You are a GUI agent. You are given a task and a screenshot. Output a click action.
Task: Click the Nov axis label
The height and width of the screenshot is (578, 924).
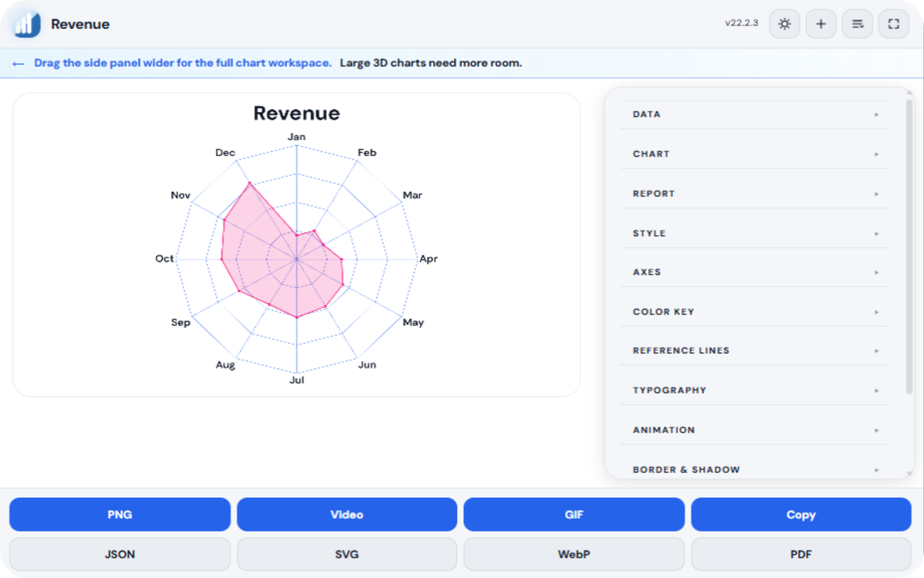coord(180,195)
